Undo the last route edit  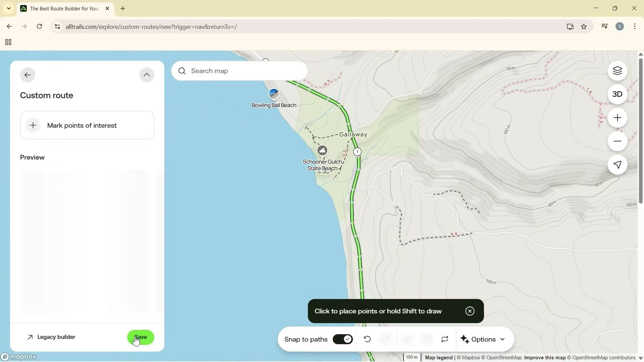pos(367,339)
